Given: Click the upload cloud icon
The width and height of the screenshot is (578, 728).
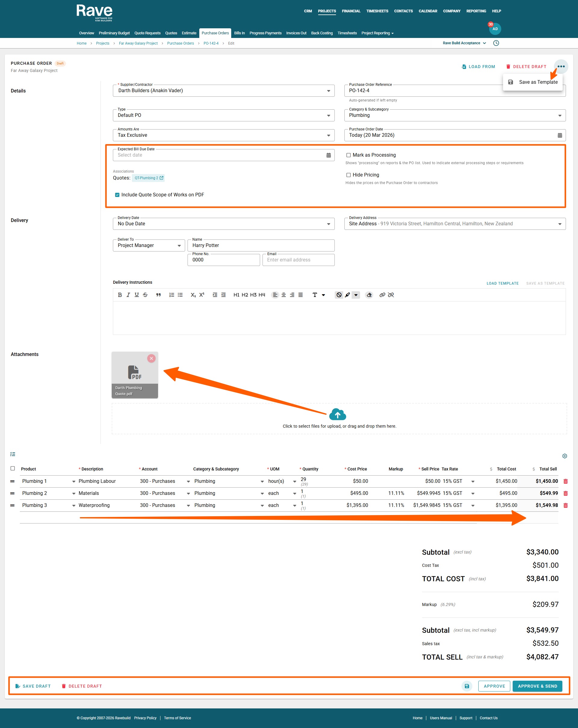Looking at the screenshot, I should click(337, 414).
